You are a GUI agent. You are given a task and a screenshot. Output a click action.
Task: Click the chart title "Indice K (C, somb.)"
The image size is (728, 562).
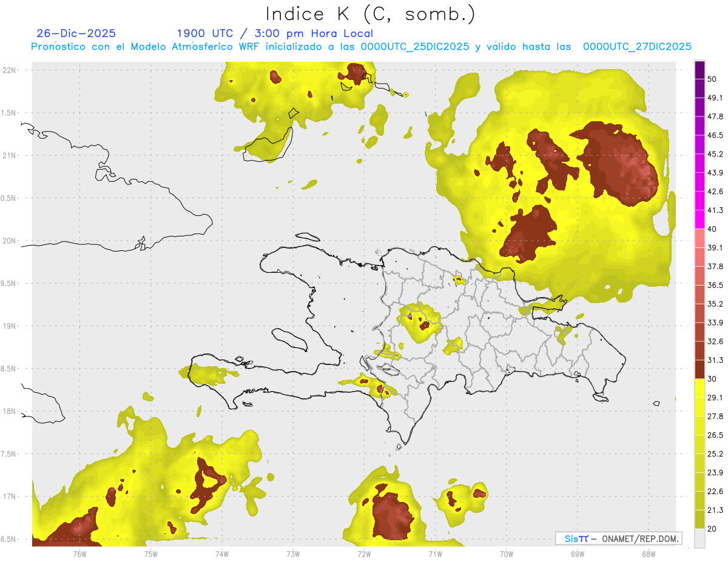(370, 15)
